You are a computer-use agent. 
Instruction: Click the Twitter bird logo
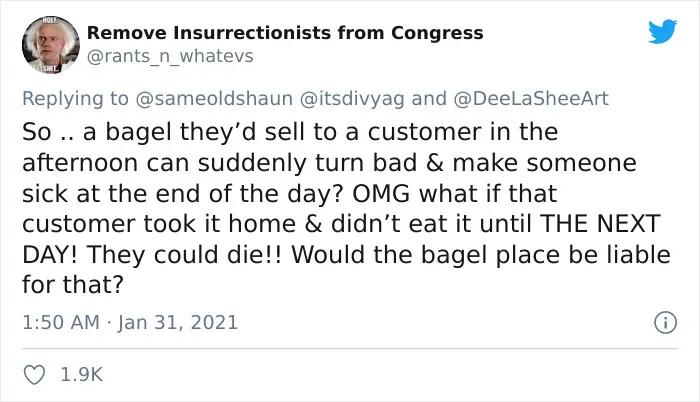[662, 32]
